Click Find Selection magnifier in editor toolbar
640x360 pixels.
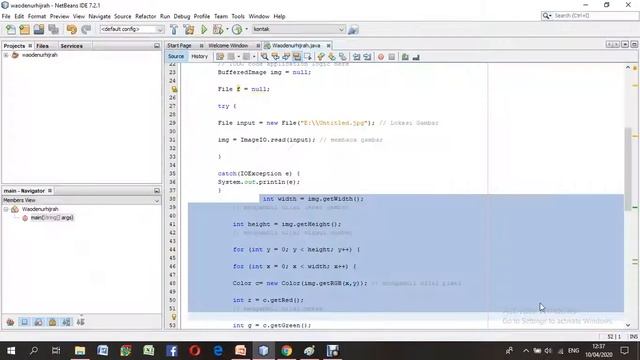(x=264, y=57)
